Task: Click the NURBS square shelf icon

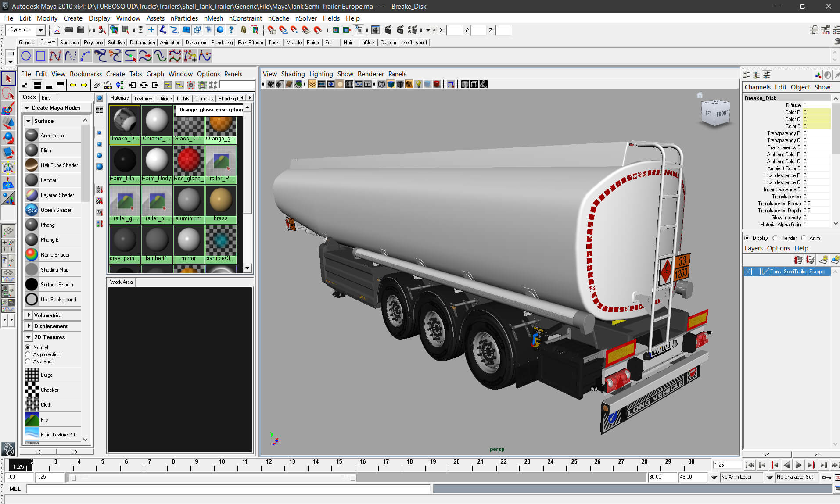Action: pos(41,56)
